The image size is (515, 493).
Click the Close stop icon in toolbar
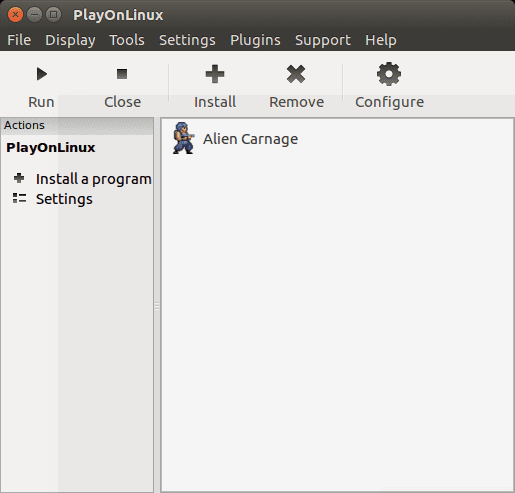[x=122, y=74]
